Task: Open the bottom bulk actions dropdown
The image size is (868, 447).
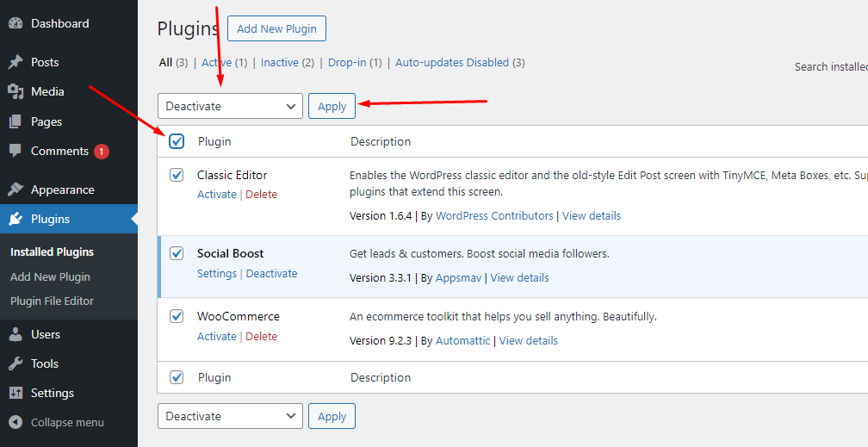Action: (230, 416)
